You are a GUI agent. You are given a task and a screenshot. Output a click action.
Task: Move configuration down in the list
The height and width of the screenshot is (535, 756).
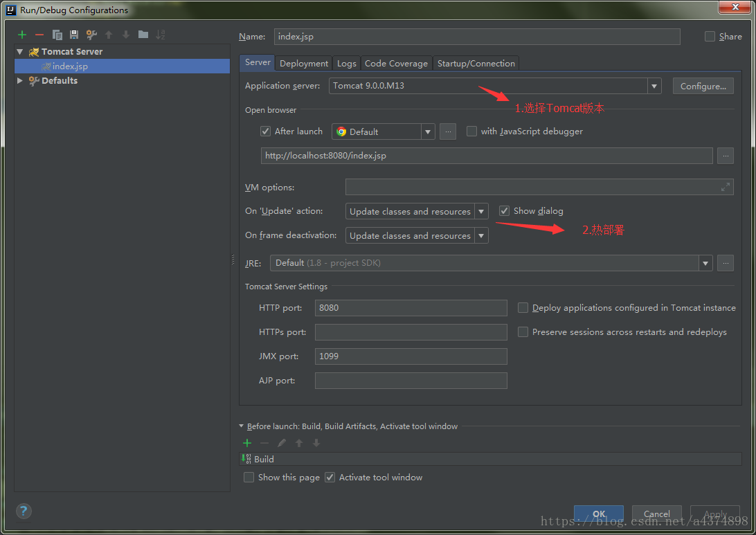126,35
